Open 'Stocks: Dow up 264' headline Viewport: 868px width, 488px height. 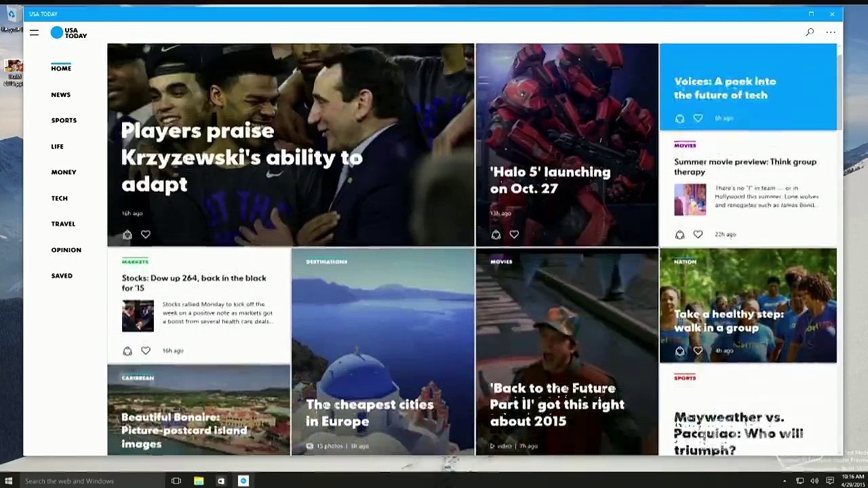point(194,283)
